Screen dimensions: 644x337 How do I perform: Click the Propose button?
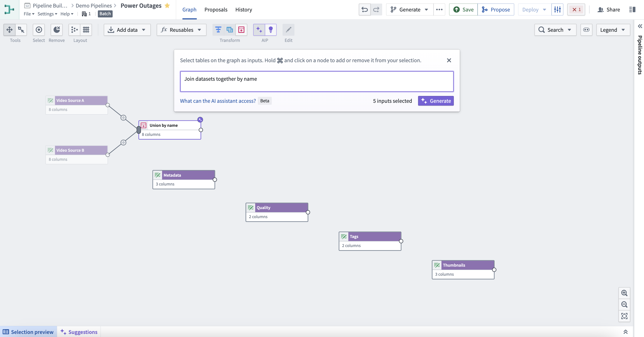[x=496, y=9]
